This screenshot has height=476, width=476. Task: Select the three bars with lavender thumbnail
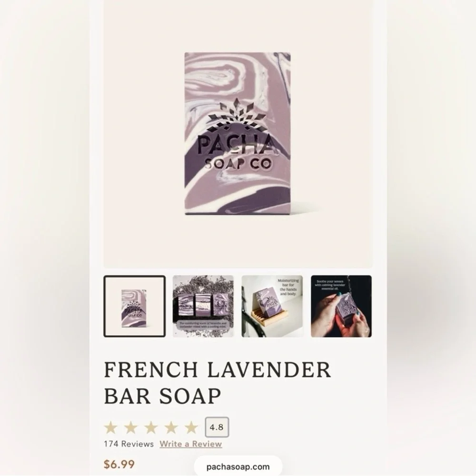coord(203,306)
